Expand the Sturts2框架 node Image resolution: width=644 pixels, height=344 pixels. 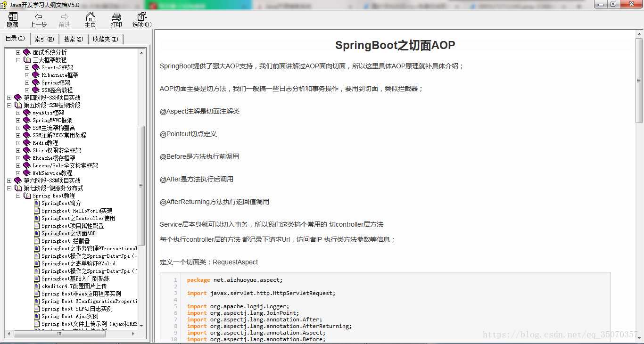click(x=27, y=67)
